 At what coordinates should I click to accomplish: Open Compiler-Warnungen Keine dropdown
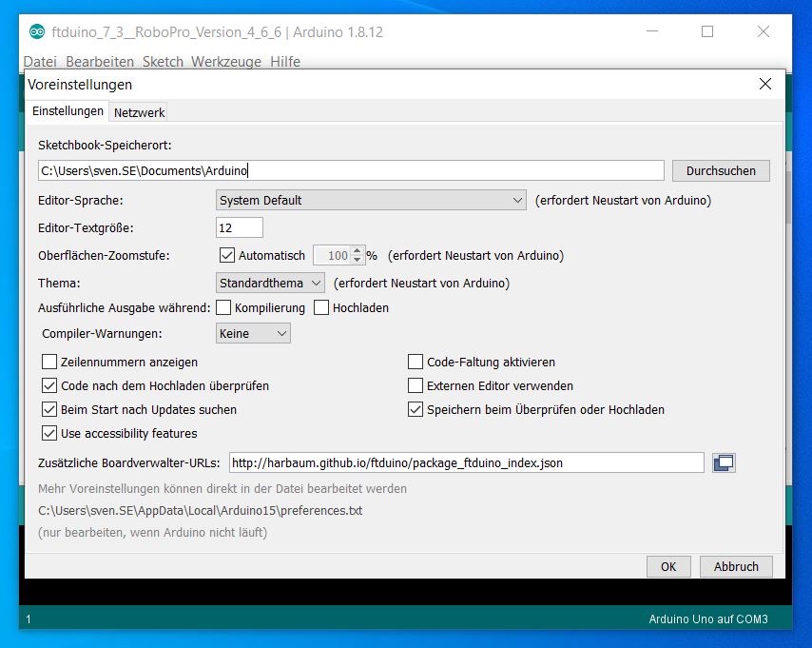pos(253,333)
